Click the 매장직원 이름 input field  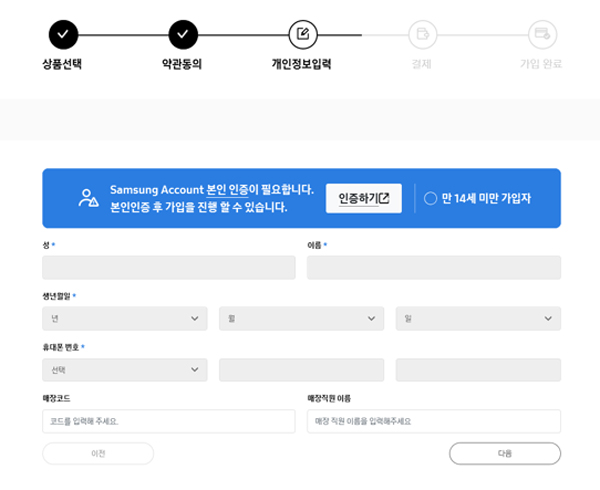pos(434,421)
